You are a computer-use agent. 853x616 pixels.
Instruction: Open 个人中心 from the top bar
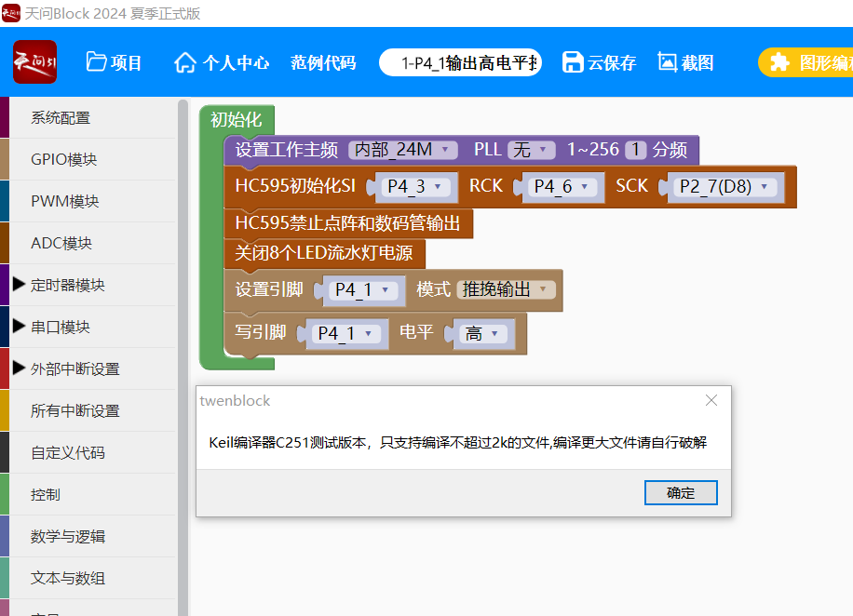pos(222,62)
